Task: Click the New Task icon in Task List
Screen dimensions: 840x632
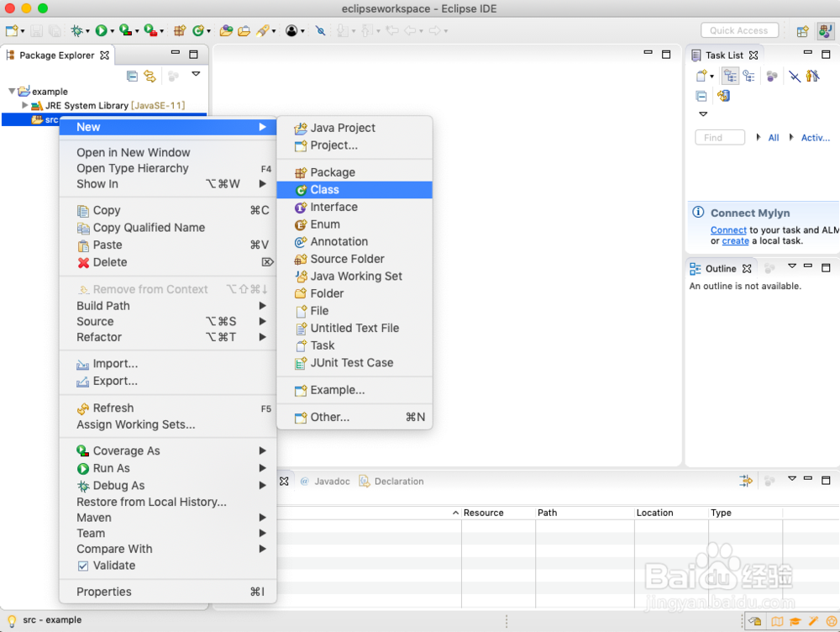Action: point(701,76)
